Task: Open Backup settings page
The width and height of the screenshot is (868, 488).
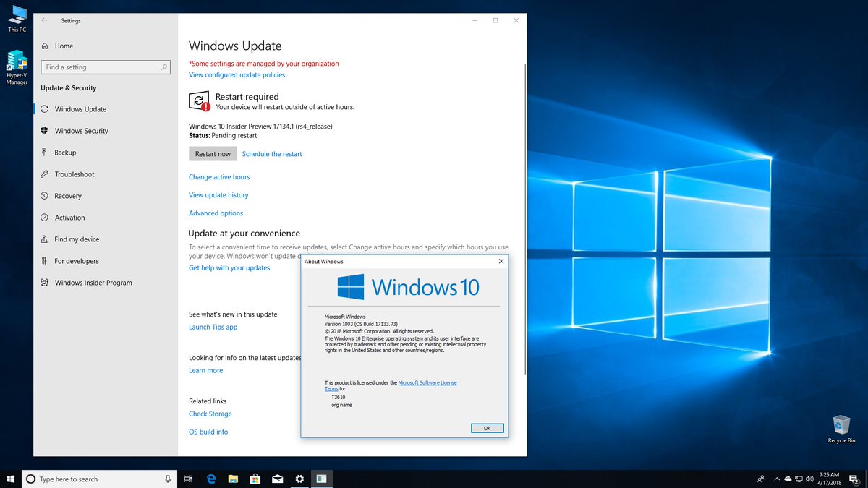Action: (106, 153)
